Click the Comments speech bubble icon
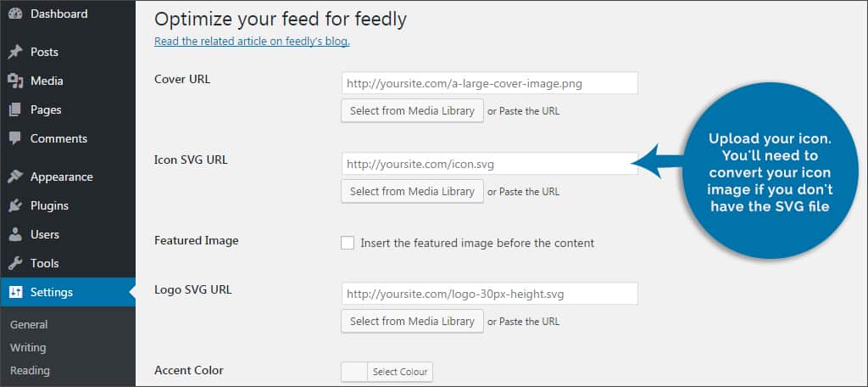 click(x=15, y=138)
